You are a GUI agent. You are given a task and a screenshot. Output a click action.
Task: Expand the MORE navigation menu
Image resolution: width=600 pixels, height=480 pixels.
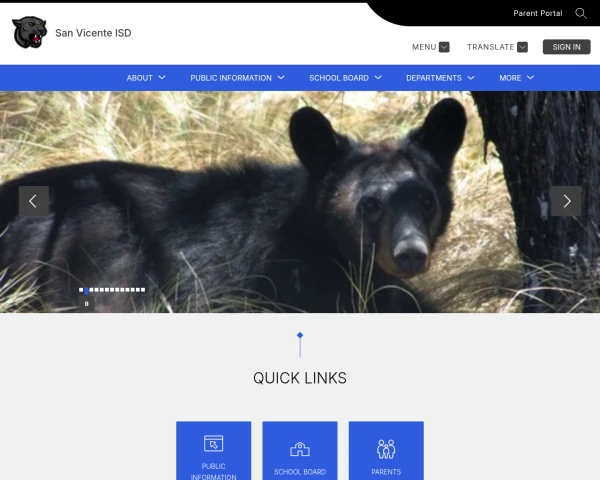(x=516, y=78)
